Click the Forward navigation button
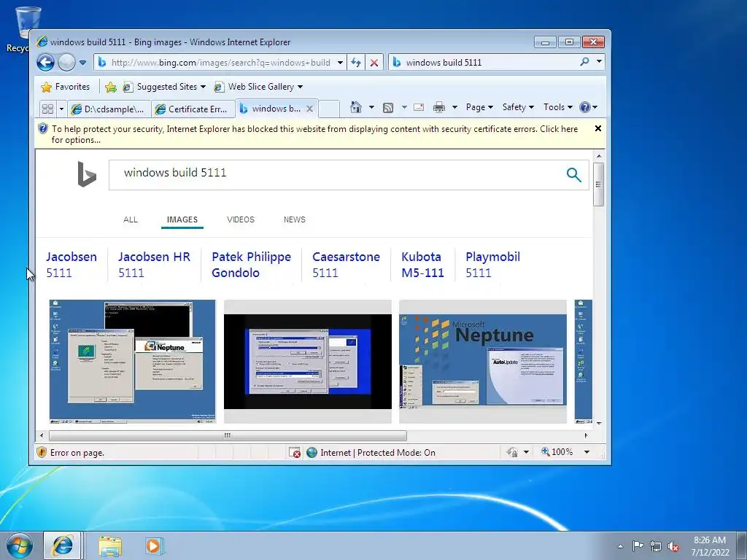This screenshot has height=560, width=747. click(66, 63)
